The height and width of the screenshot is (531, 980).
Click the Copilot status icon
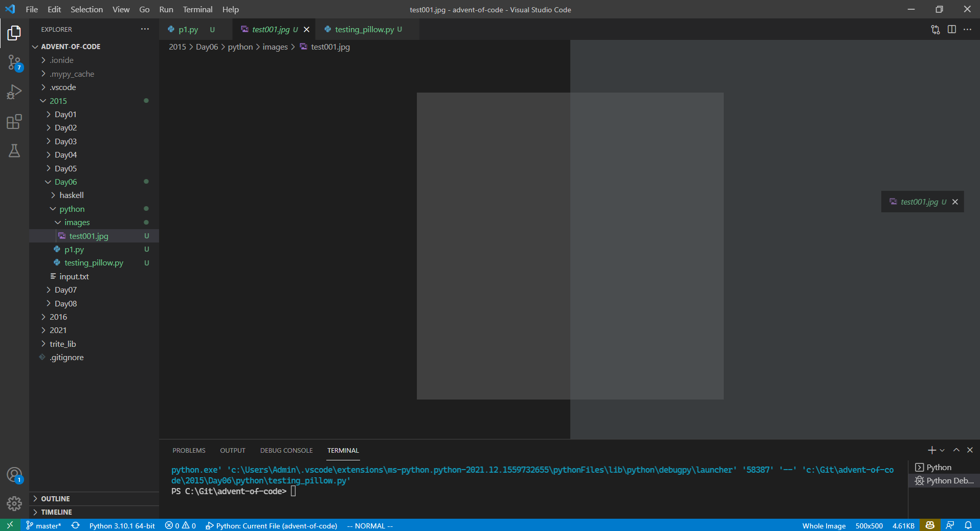(x=930, y=525)
